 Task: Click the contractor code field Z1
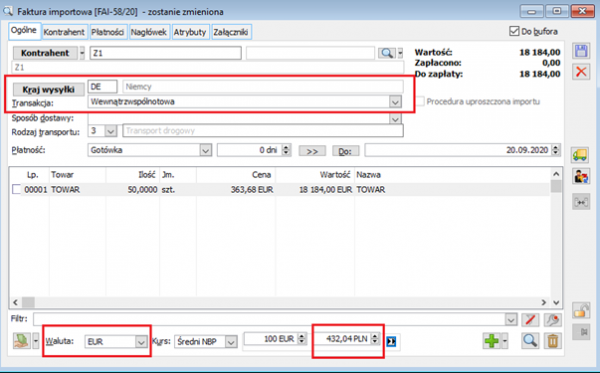tap(165, 53)
